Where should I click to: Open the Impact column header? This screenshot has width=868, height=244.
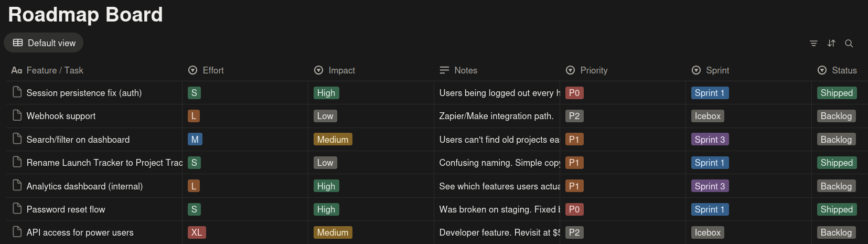pyautogui.click(x=335, y=70)
